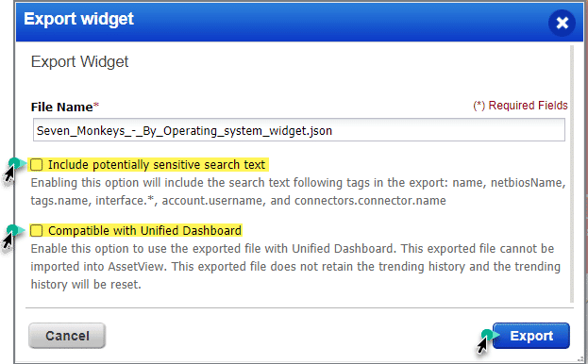This screenshot has height=364, width=588.
Task: Click the resize grip in dialog corner
Action: [x=580, y=359]
